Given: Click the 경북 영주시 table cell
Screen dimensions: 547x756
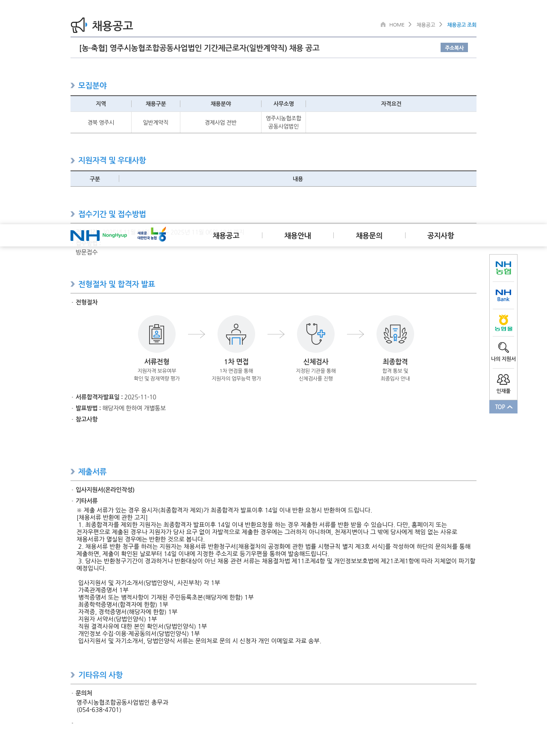Looking at the screenshot, I should [x=101, y=123].
